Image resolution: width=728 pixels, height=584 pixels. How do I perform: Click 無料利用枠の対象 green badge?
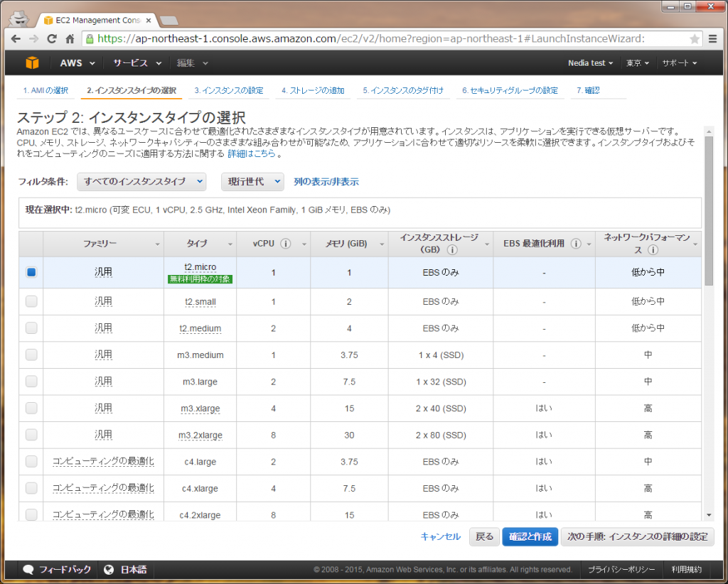200,279
